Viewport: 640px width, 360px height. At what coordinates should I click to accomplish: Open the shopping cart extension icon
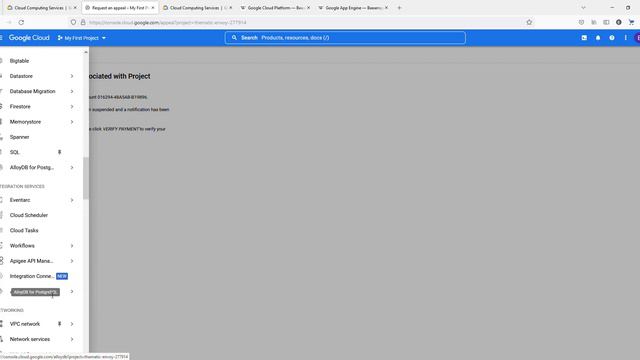coord(631,22)
